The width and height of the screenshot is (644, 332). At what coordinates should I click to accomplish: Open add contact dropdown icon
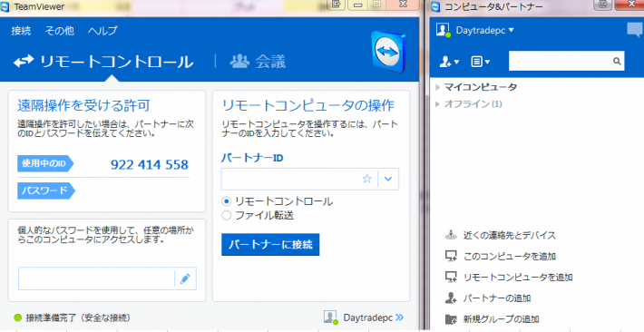pyautogui.click(x=449, y=62)
